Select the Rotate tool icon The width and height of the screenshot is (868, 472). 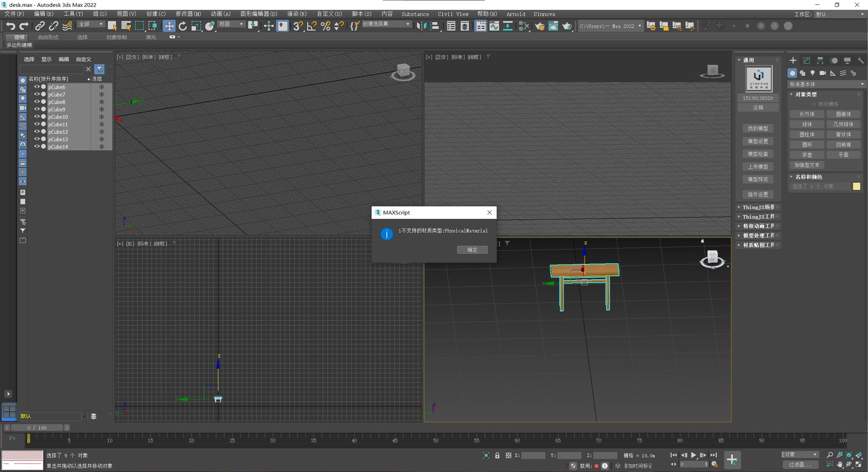[183, 26]
